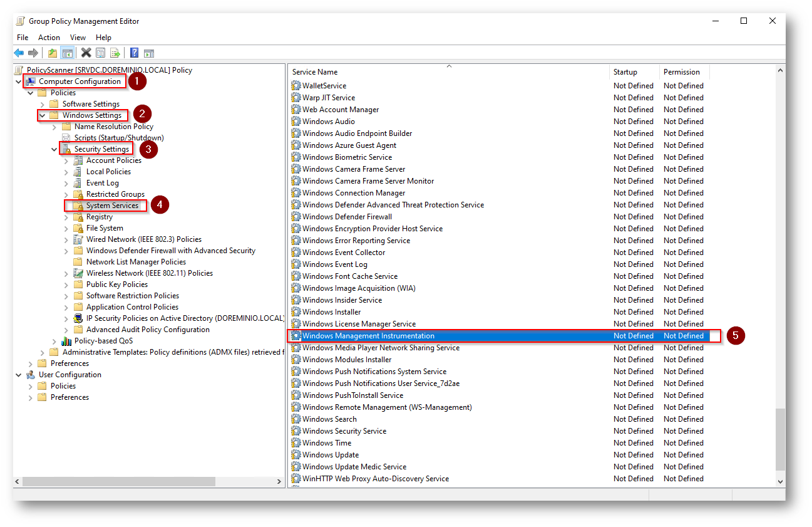This screenshot has width=812, height=527.
Task: Click the gear icon beside WalletService
Action: click(296, 86)
